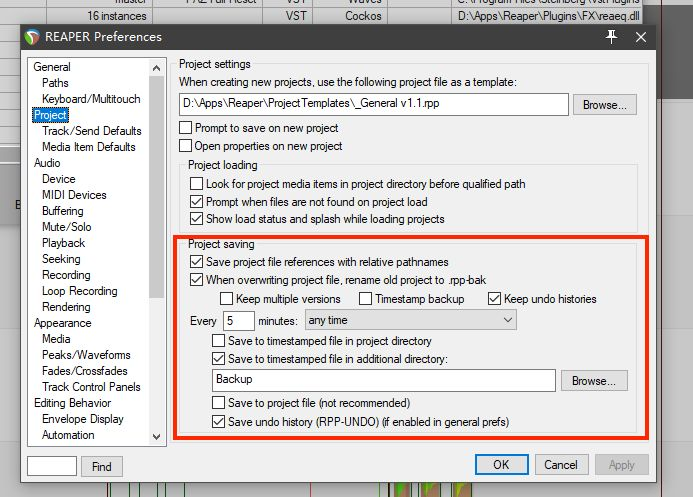Open Media Item Defaults page
The height and width of the screenshot is (497, 693).
pyautogui.click(x=89, y=147)
